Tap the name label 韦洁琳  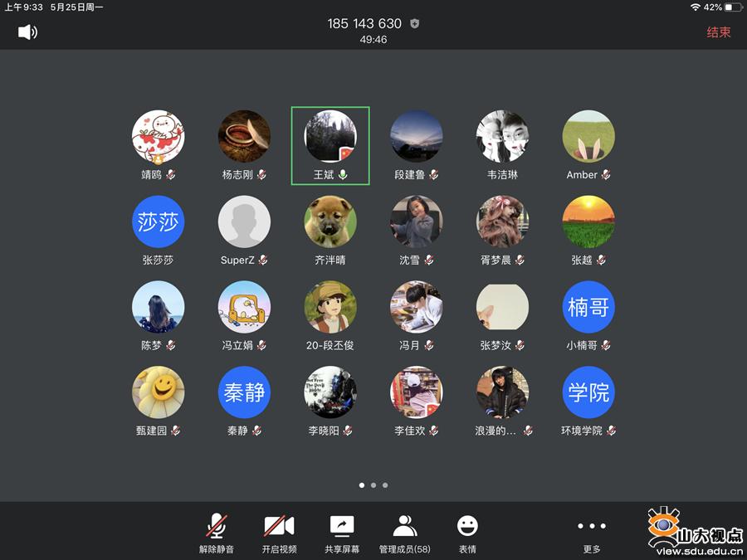(502, 175)
